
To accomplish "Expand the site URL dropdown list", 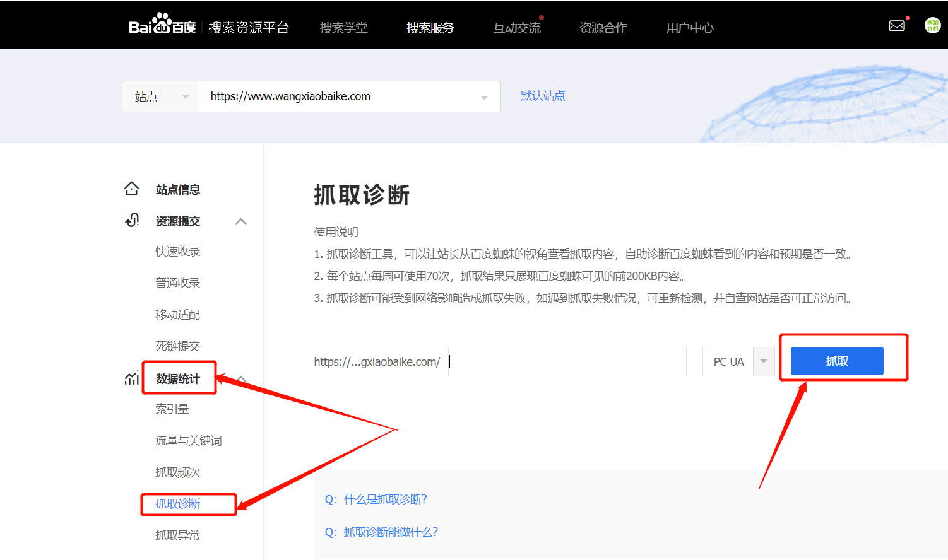I will point(484,97).
